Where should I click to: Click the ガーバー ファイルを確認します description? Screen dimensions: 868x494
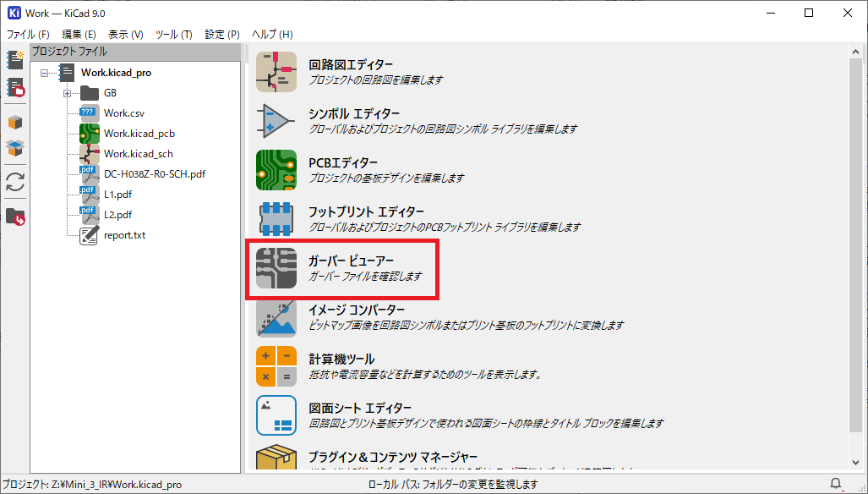[x=365, y=276]
